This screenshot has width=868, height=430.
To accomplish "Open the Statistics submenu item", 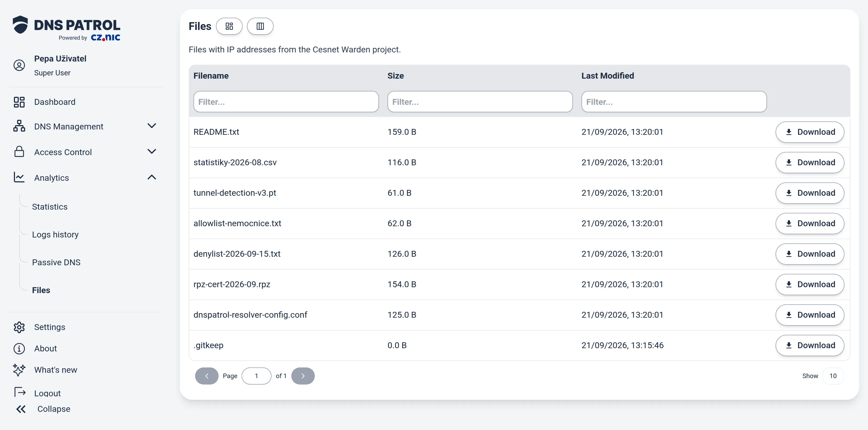I will (x=50, y=207).
